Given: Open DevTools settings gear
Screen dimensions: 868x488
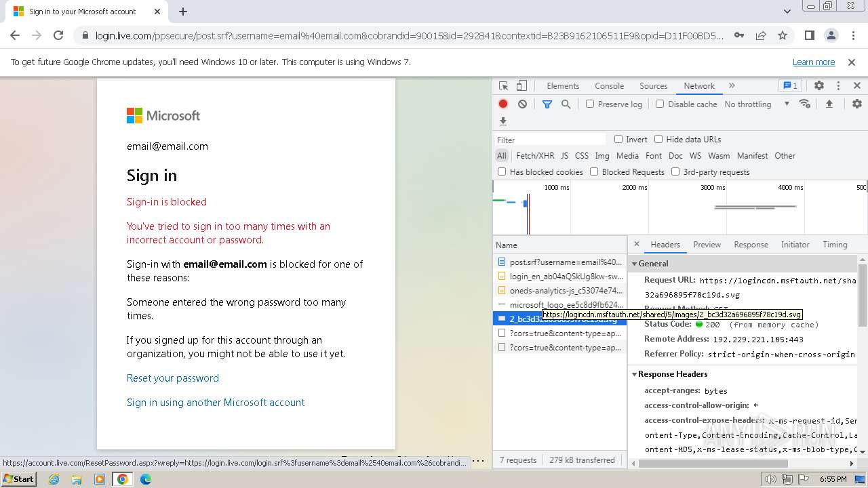Looking at the screenshot, I should tap(819, 86).
